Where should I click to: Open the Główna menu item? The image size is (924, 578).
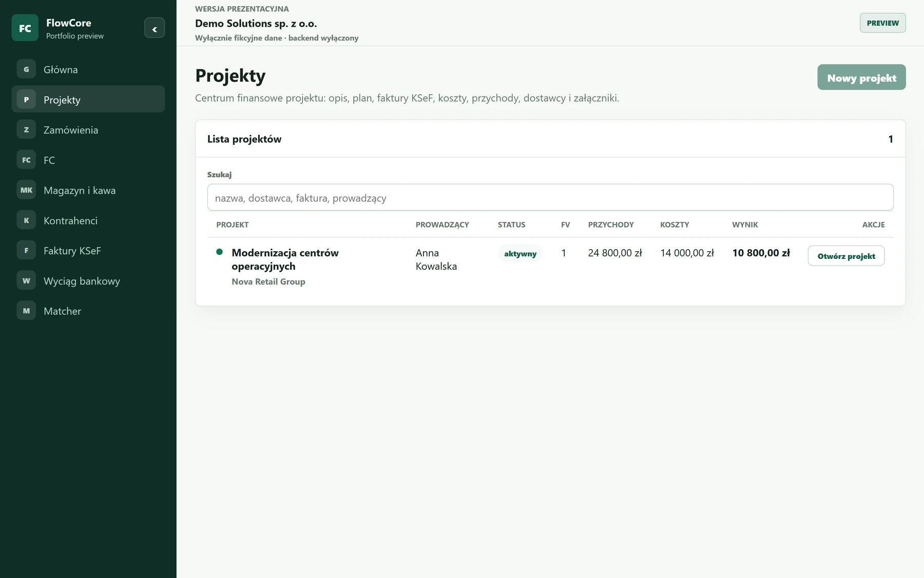[x=88, y=69]
